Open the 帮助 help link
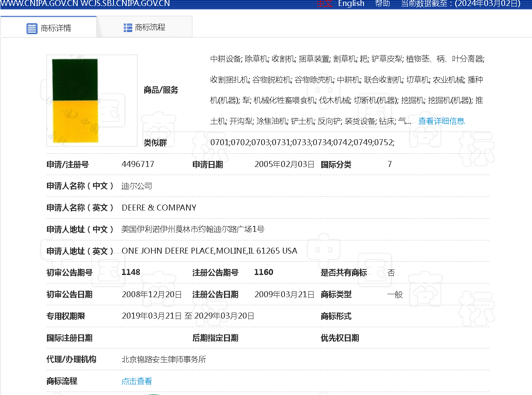532x395 pixels. 382,3
